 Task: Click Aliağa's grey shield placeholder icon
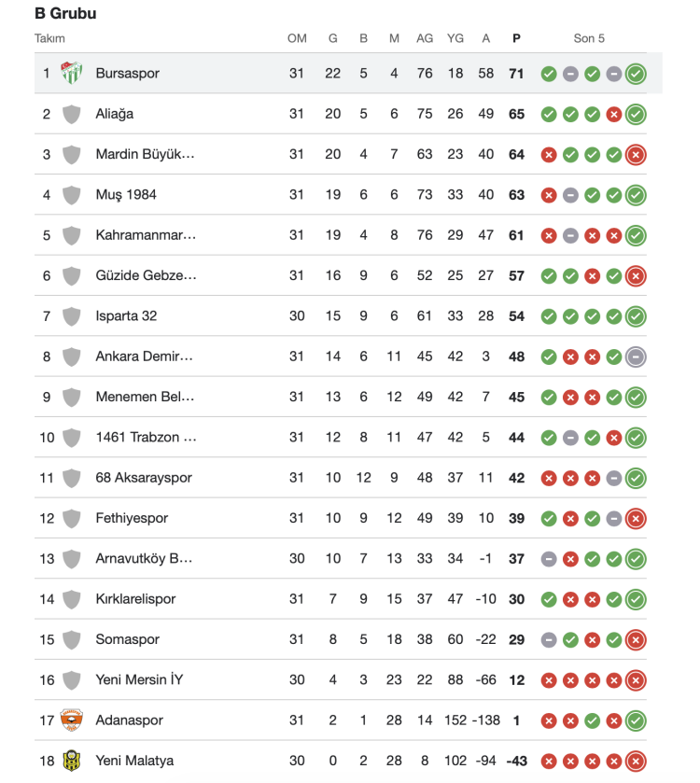pyautogui.click(x=72, y=114)
